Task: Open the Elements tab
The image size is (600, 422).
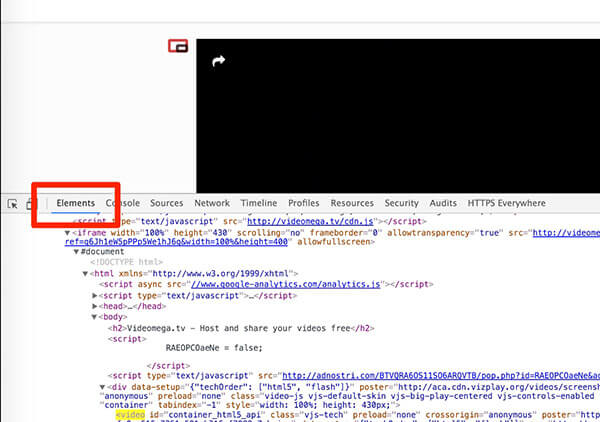Action: pyautogui.click(x=76, y=203)
